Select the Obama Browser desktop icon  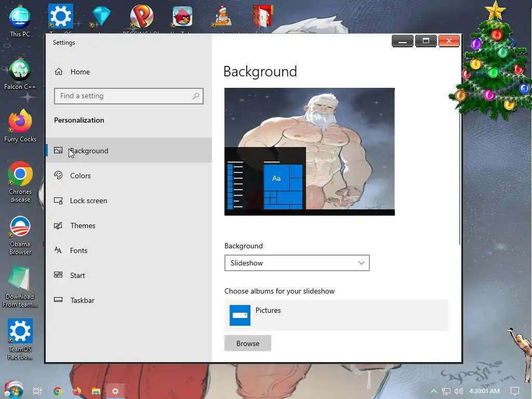pyautogui.click(x=20, y=235)
